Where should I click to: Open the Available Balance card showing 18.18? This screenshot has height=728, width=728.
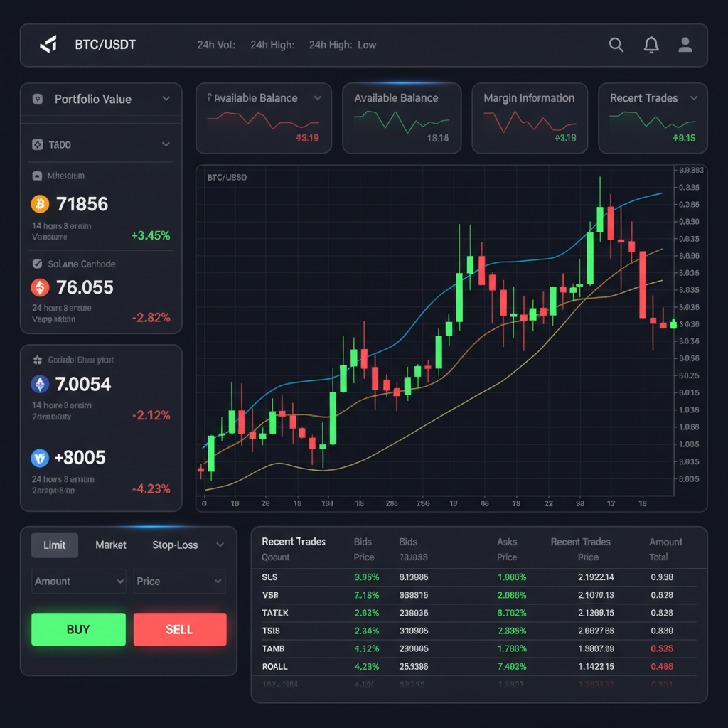(x=402, y=118)
